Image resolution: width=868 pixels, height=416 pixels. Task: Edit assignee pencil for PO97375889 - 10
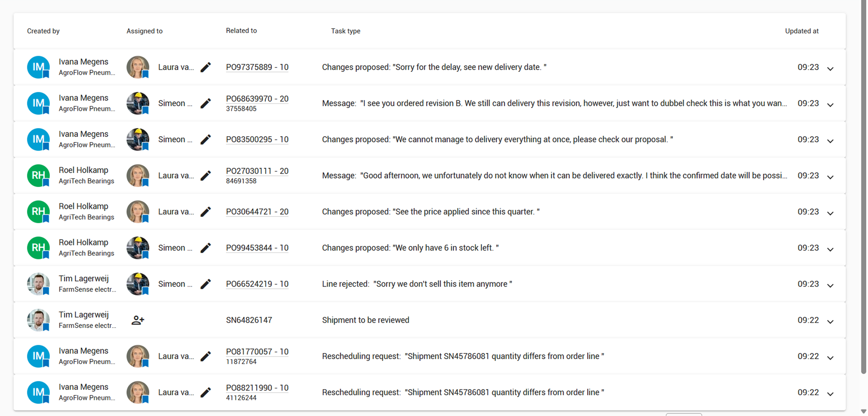tap(205, 67)
